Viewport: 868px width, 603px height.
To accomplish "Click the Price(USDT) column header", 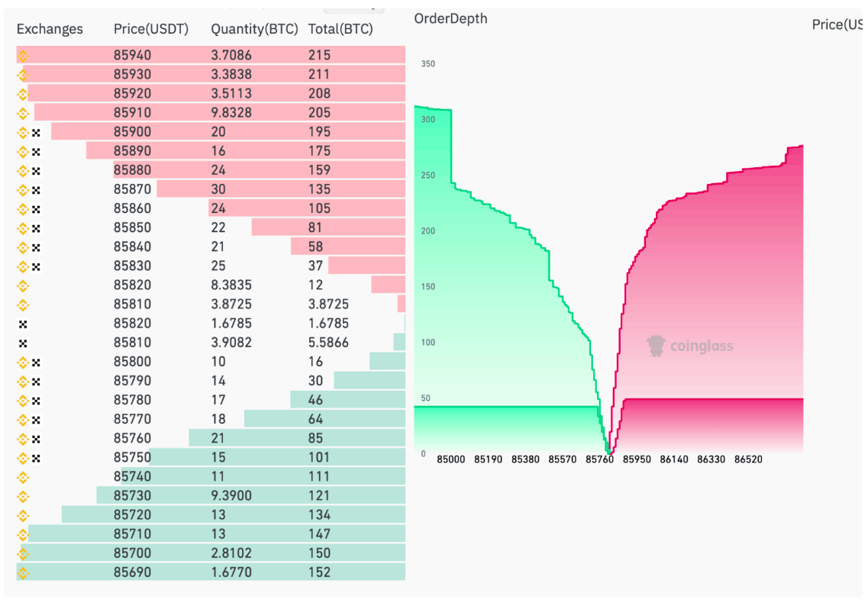I will 150,29.
